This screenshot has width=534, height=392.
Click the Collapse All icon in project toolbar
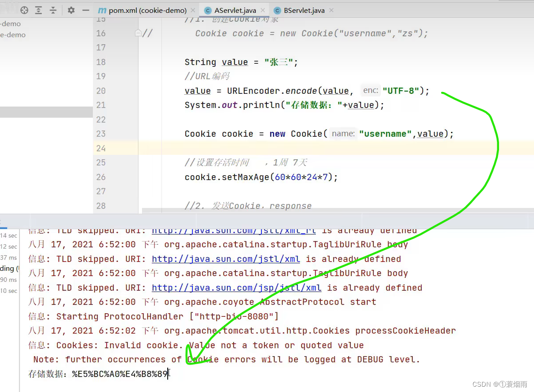coord(53,10)
